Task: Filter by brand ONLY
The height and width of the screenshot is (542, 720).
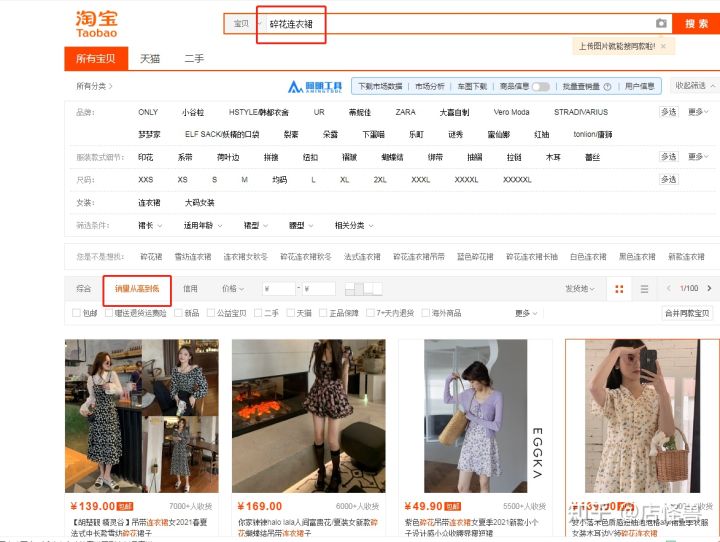Action: tap(148, 112)
